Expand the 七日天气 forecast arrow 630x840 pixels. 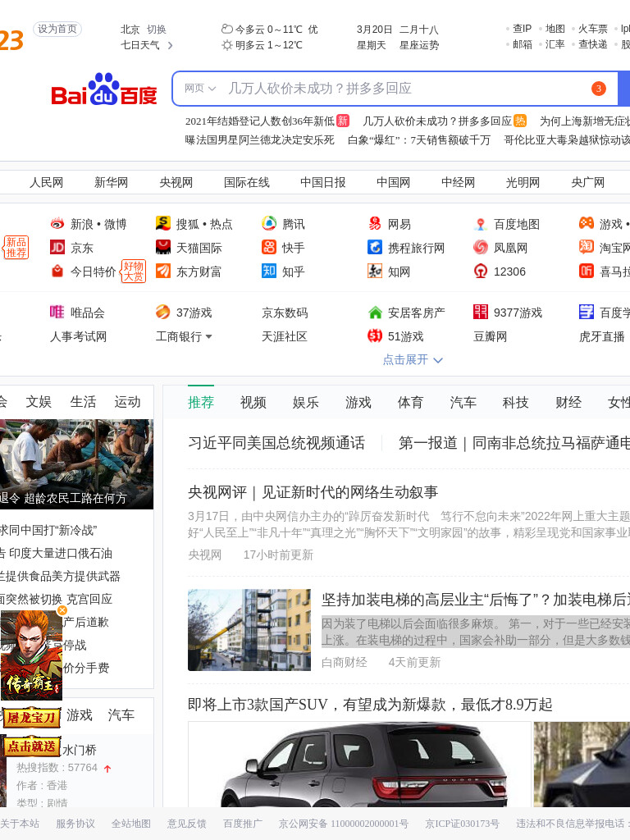point(171,46)
